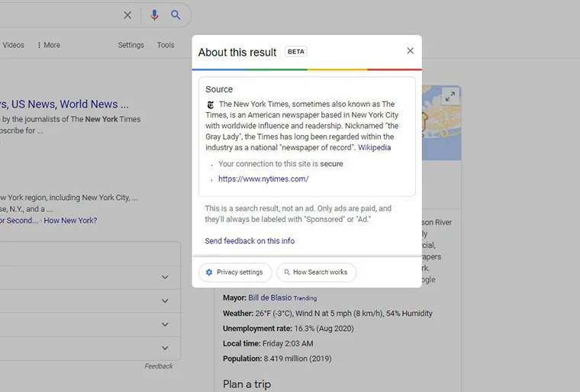Click the Unemployment rate 16.3% (Aug 2020) text
Image resolution: width=580 pixels, height=392 pixels.
click(x=288, y=329)
